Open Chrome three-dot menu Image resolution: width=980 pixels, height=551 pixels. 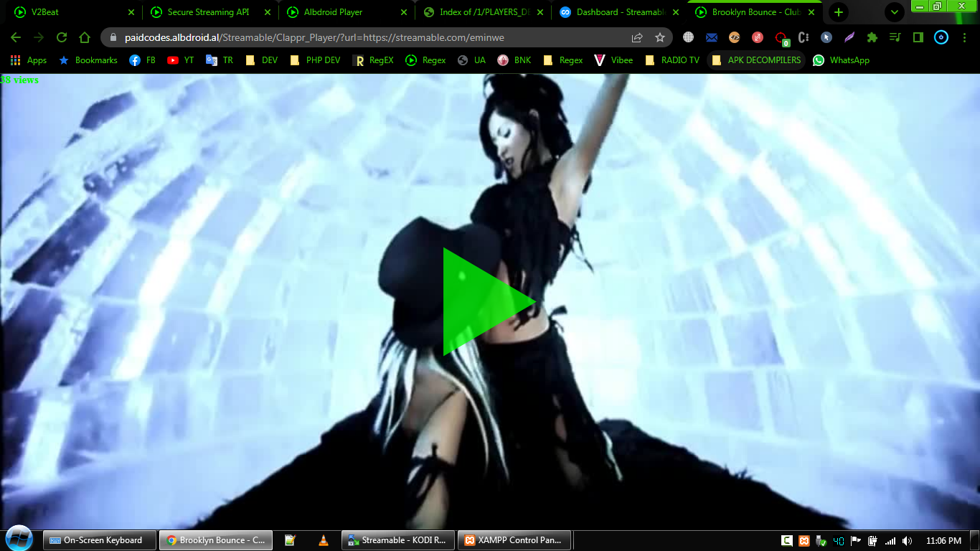pyautogui.click(x=964, y=37)
